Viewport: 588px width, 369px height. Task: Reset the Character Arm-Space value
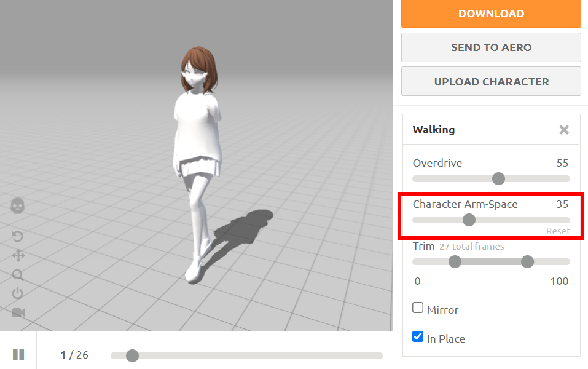click(x=558, y=231)
